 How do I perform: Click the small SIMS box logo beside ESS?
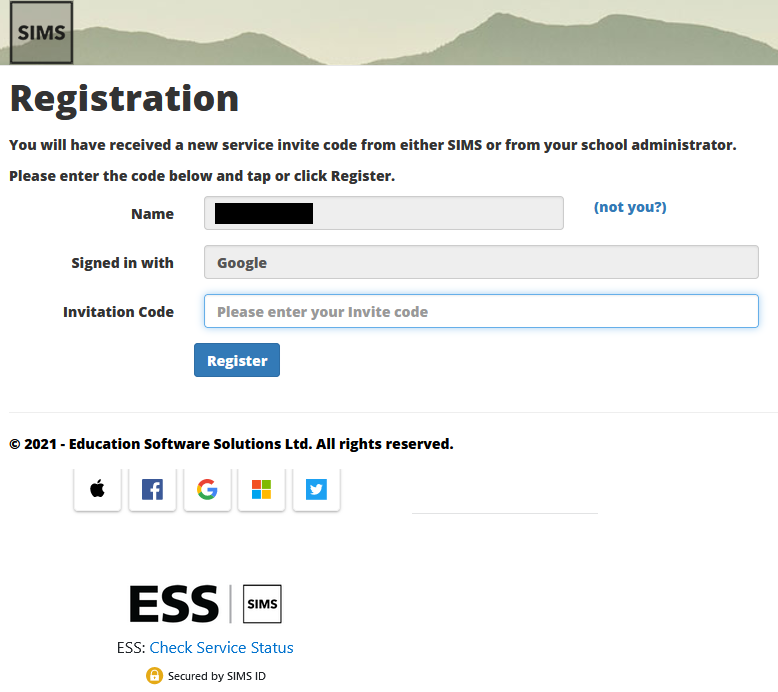(x=262, y=604)
